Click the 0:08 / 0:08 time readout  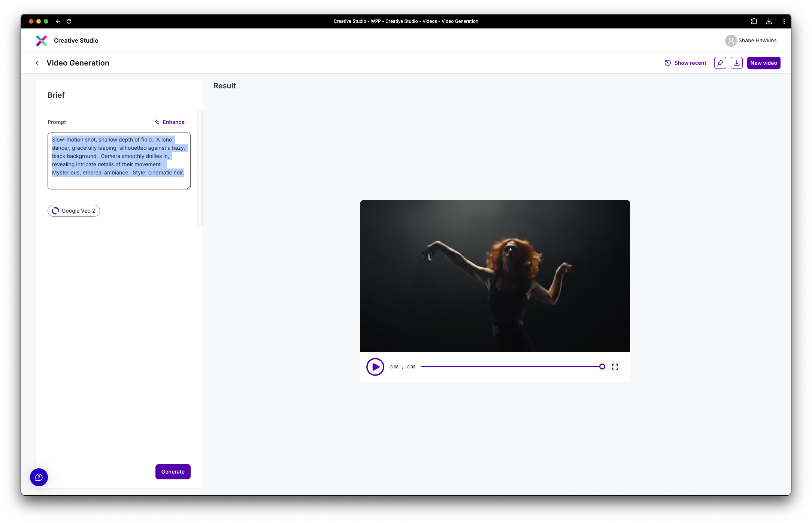pyautogui.click(x=403, y=367)
